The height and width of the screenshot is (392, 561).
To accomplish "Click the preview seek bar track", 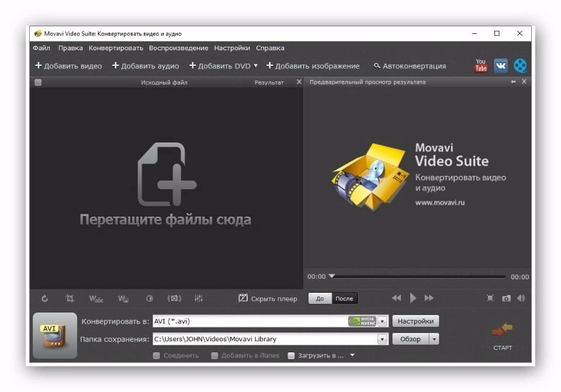I will [x=418, y=276].
